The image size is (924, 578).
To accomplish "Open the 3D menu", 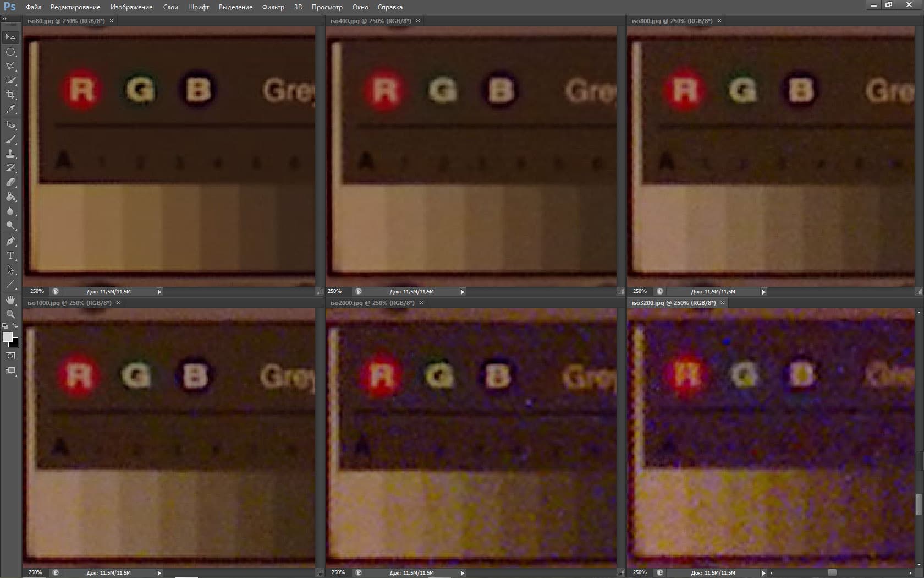I will coord(298,7).
